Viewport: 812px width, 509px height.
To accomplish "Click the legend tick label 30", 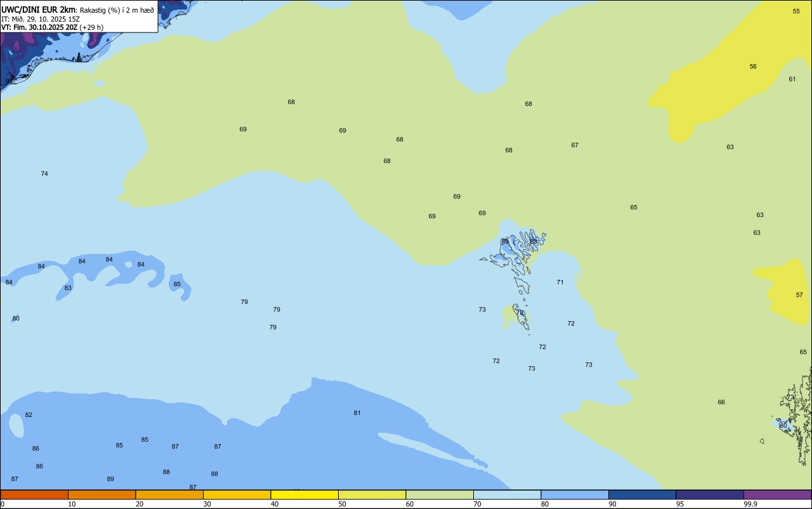I will tap(207, 504).
